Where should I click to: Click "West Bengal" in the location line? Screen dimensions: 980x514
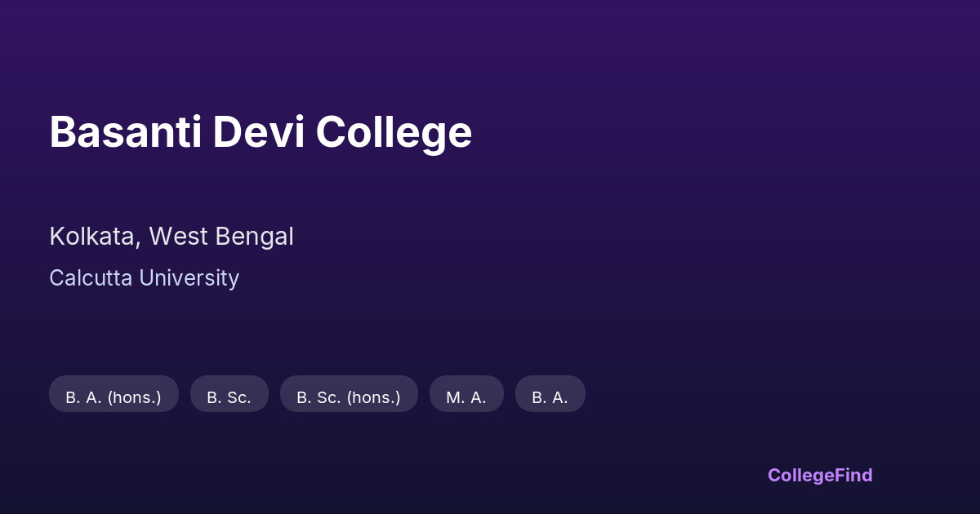[220, 237]
